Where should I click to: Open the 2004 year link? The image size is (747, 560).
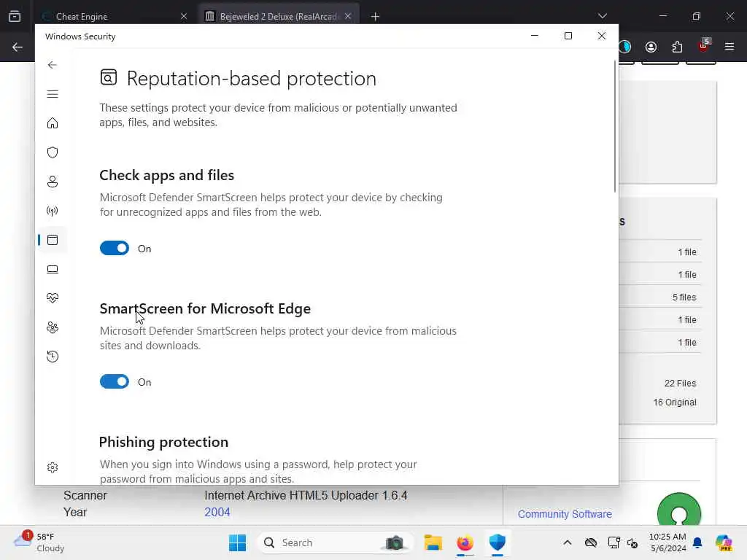tap(217, 512)
